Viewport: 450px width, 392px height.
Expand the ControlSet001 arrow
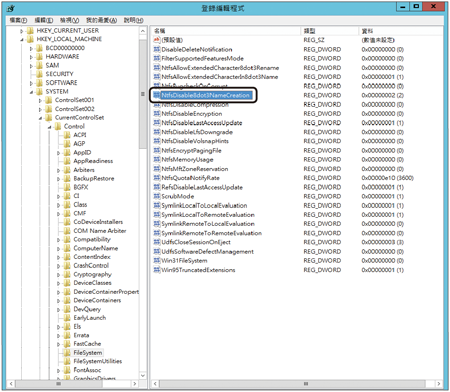[x=40, y=100]
